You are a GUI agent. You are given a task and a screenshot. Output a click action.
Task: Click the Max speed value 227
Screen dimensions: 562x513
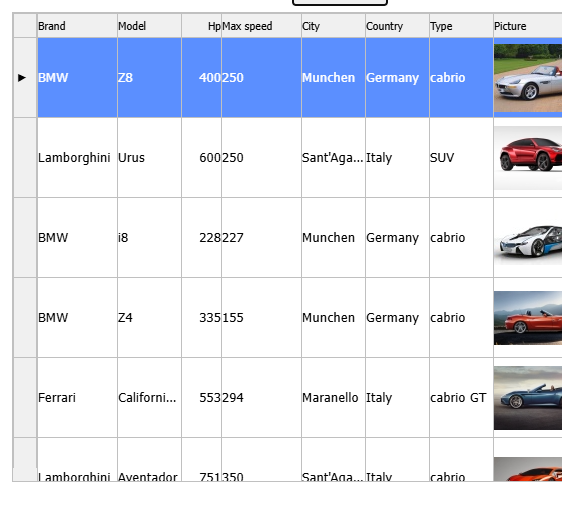click(261, 237)
